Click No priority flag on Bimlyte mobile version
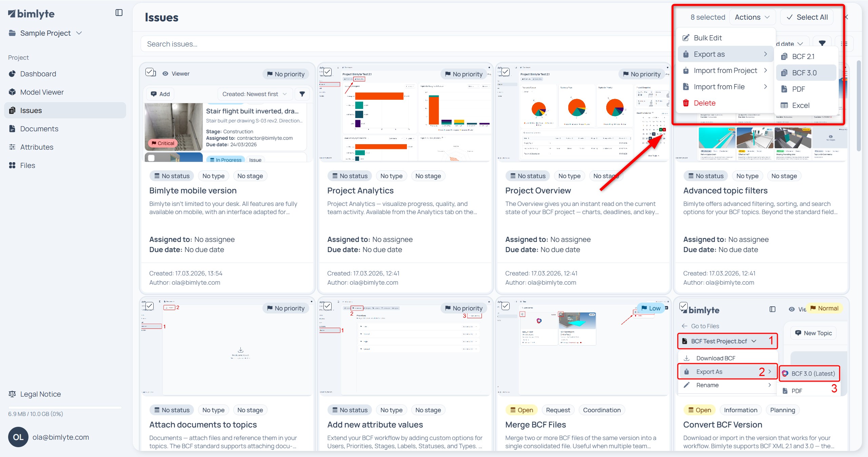Screen dimensions: 868x457 tap(285, 74)
